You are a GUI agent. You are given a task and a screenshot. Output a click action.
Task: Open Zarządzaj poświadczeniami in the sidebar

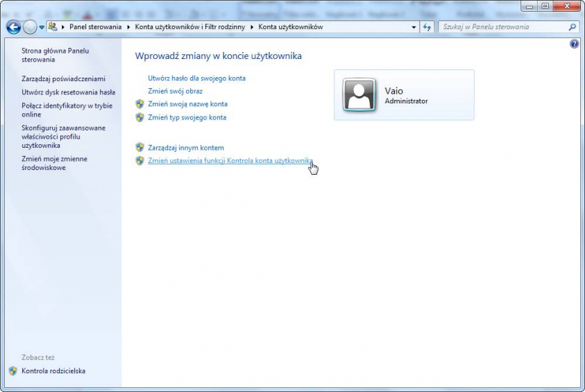pyautogui.click(x=63, y=79)
